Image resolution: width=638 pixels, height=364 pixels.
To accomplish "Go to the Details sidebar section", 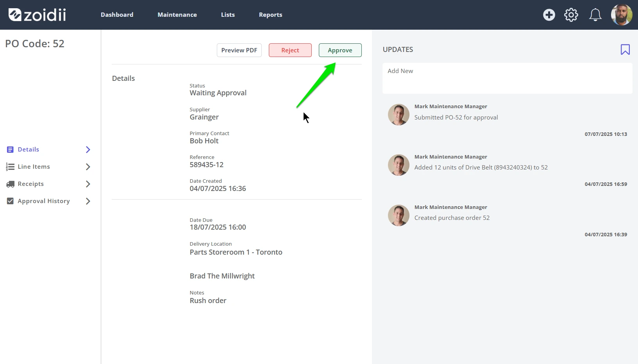I will pyautogui.click(x=29, y=150).
